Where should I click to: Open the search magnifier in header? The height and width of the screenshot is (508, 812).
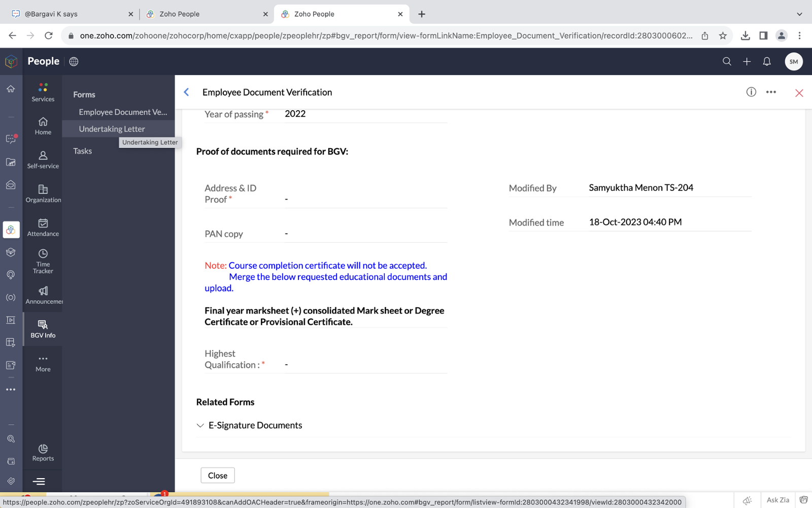[x=727, y=61]
